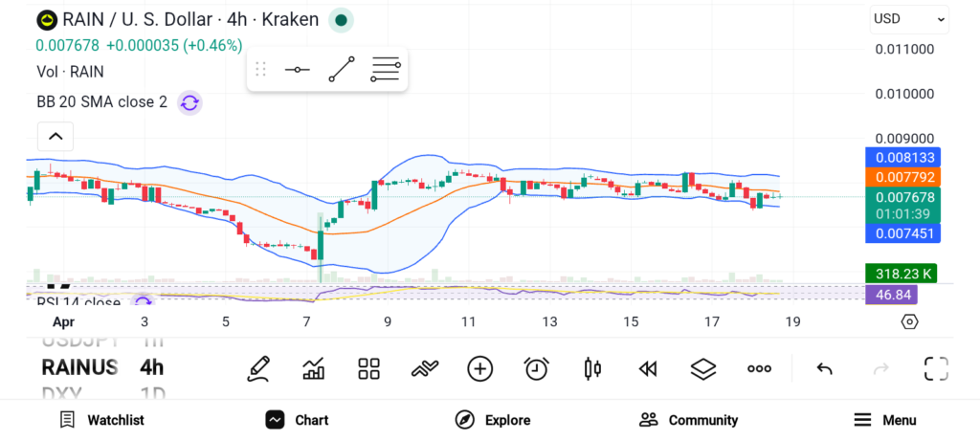The height and width of the screenshot is (441, 980).
Task: Switch to the Explore tab
Action: [x=492, y=420]
